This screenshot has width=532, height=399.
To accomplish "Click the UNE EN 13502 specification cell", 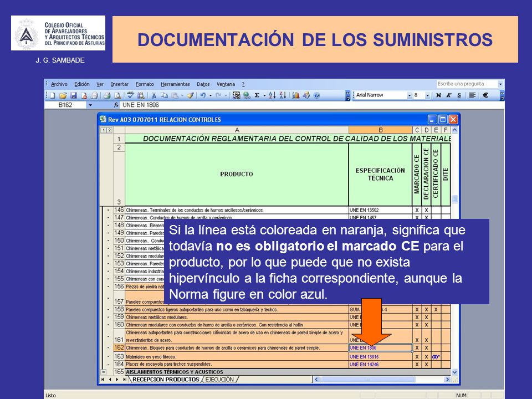I will coord(380,210).
